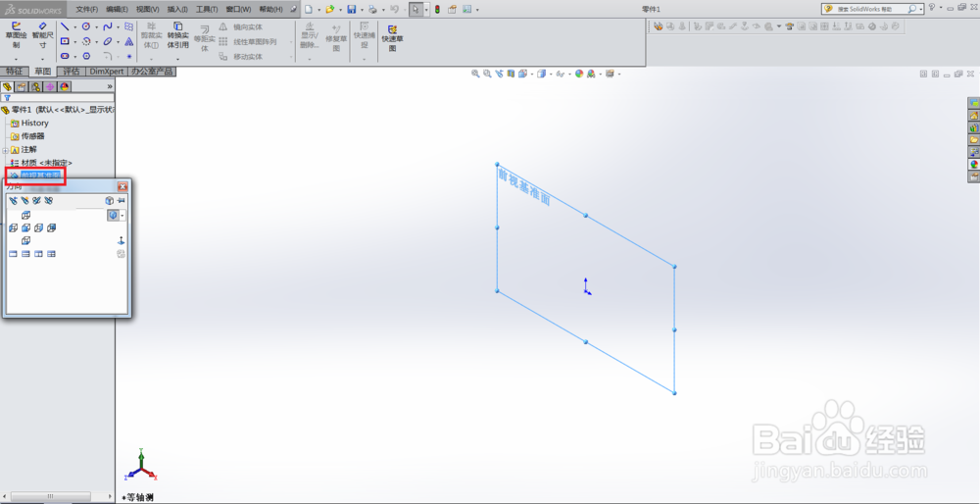Select the corner Rectangle sketch tool
Image resolution: width=980 pixels, height=504 pixels.
coord(65,41)
